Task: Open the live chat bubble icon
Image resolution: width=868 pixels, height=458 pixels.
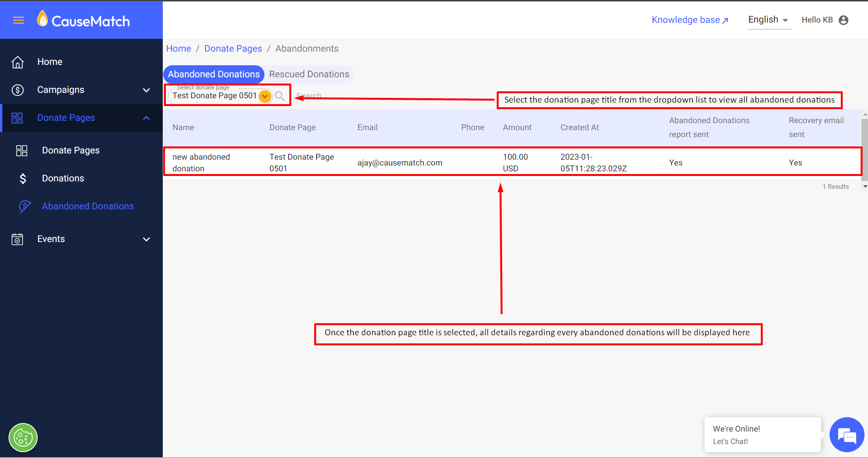Action: (847, 435)
